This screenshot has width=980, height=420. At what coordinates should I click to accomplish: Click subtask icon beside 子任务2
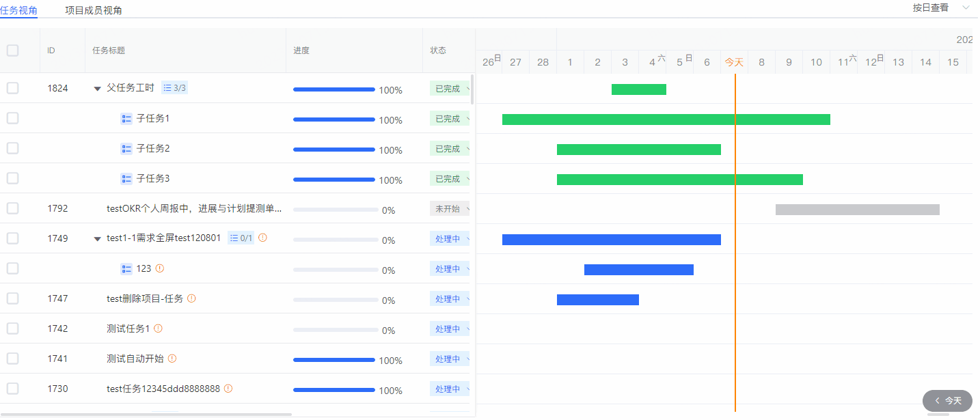tap(126, 149)
